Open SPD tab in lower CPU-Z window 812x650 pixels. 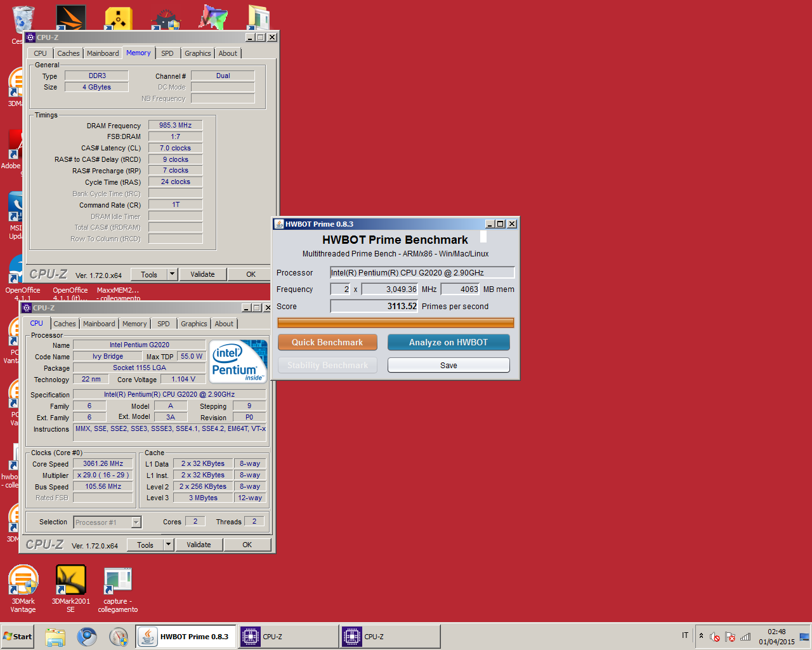[164, 324]
